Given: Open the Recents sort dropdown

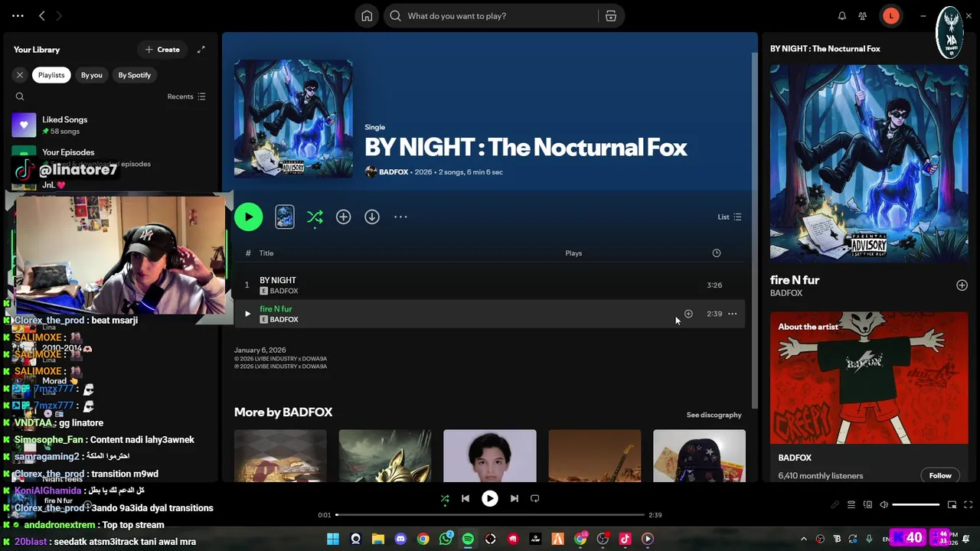Looking at the screenshot, I should [186, 96].
